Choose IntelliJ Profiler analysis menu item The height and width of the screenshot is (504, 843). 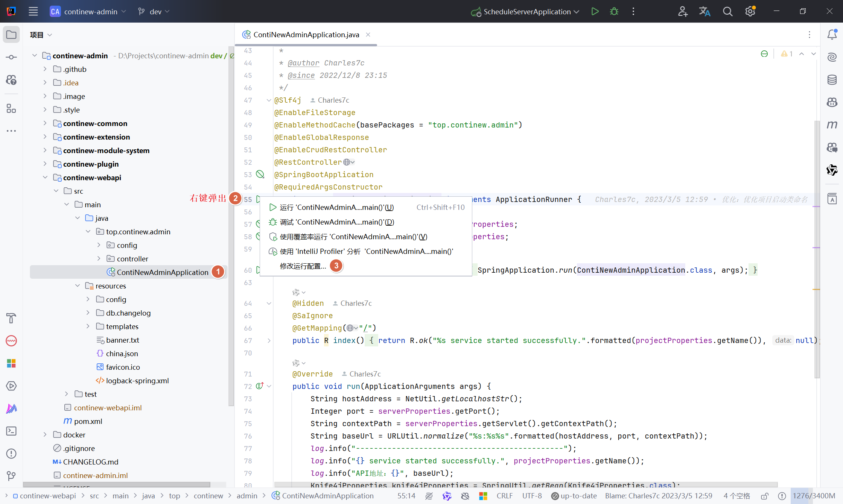pyautogui.click(x=366, y=251)
